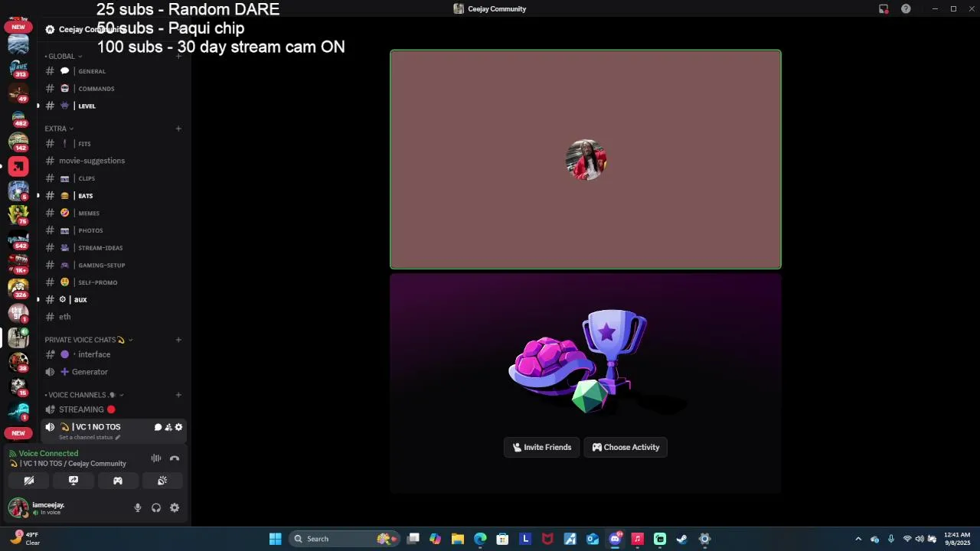Screen dimensions: 980x551
Task: Open Discord help icon
Action: coord(906,8)
